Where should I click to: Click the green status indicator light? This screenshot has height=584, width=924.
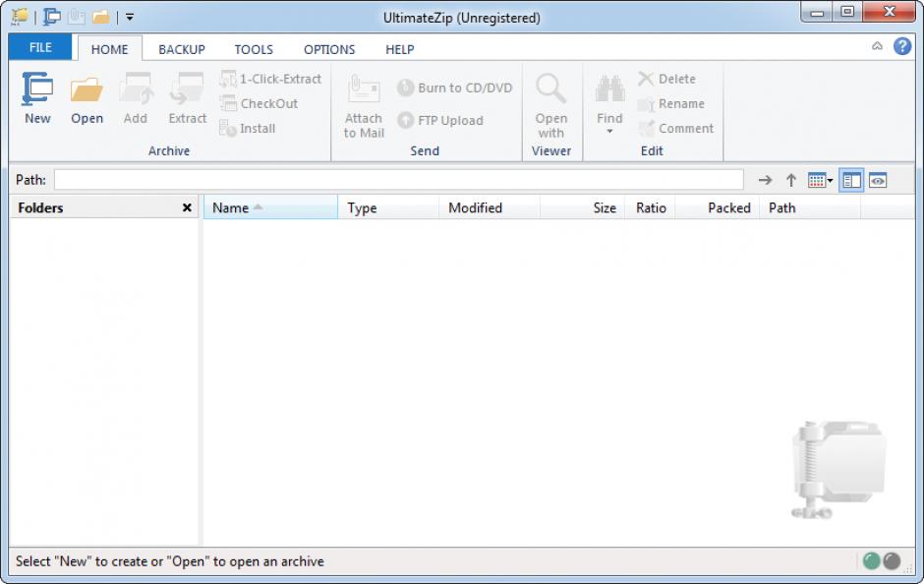coord(872,561)
